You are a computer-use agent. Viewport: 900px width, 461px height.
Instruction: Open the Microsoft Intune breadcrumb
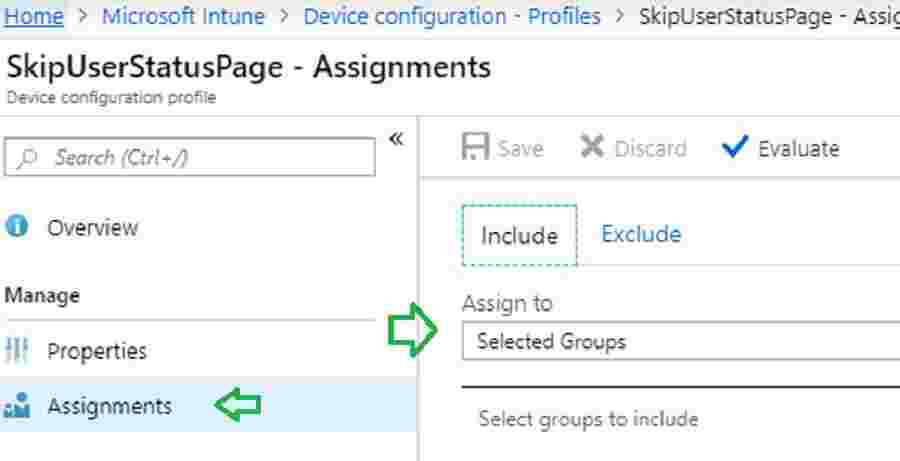[184, 16]
